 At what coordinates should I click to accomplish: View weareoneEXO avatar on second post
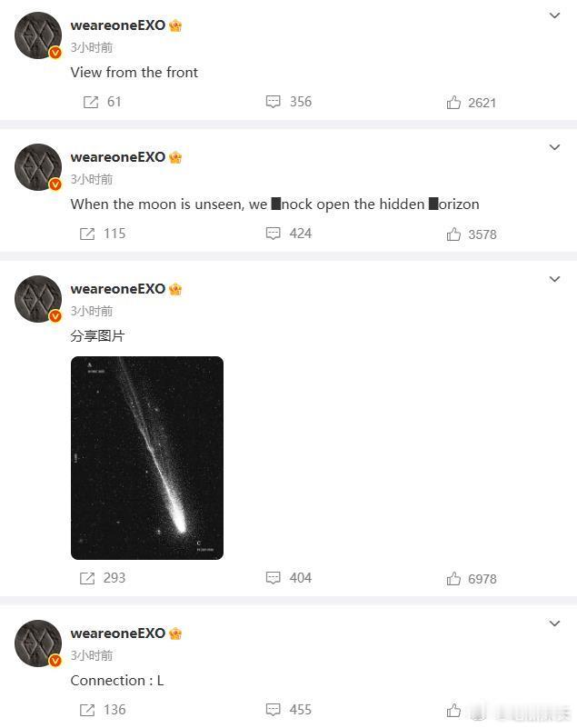click(38, 167)
